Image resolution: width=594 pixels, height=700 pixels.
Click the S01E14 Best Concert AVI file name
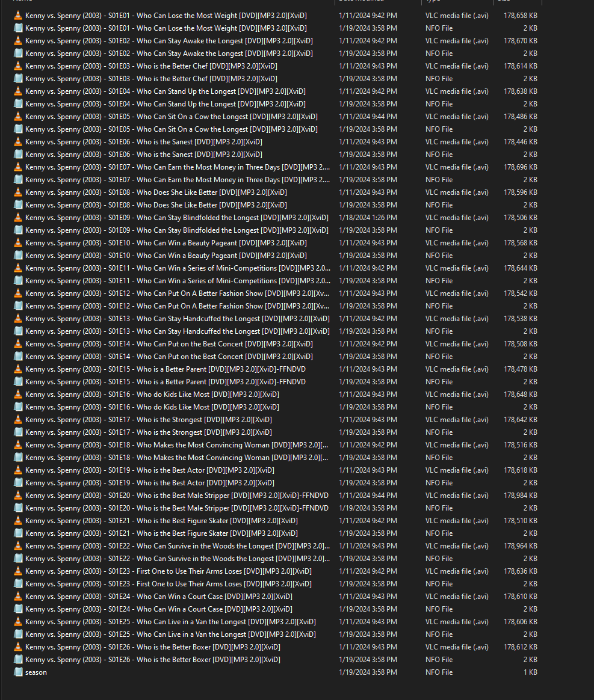(169, 344)
